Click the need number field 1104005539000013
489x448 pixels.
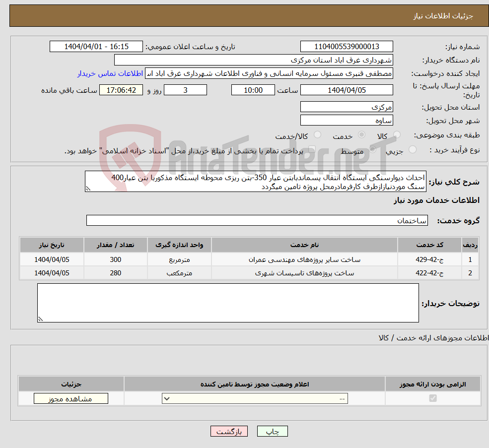coord(347,47)
